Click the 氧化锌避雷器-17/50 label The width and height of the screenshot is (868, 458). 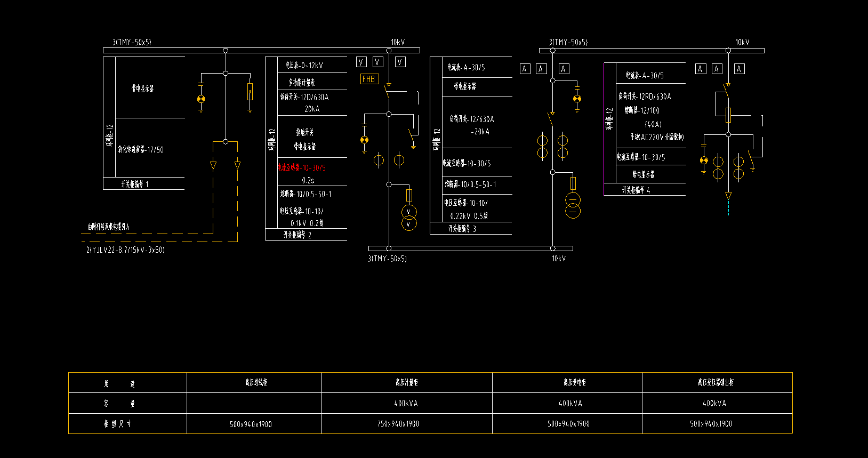point(141,150)
